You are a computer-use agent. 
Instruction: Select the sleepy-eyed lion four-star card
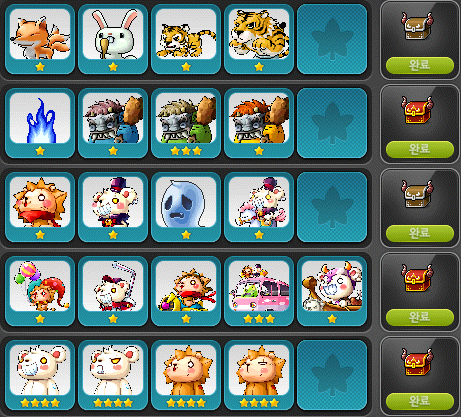(259, 375)
